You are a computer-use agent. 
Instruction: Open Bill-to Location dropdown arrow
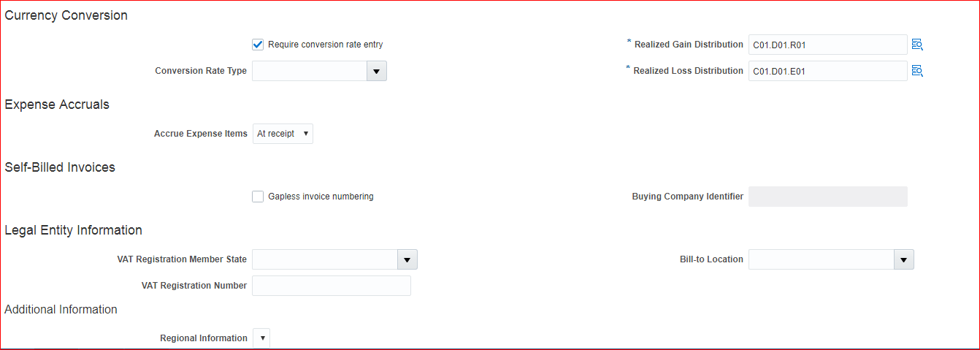point(904,259)
